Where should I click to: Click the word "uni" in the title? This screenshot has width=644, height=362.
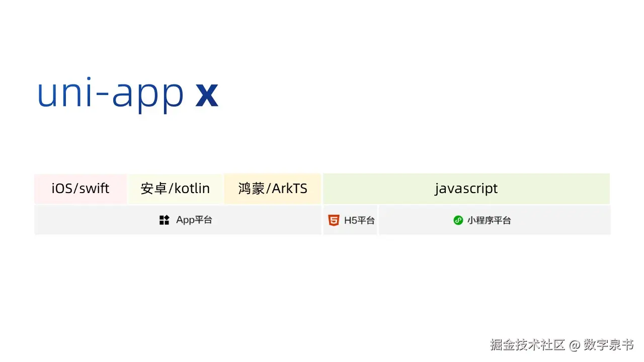[x=65, y=93]
